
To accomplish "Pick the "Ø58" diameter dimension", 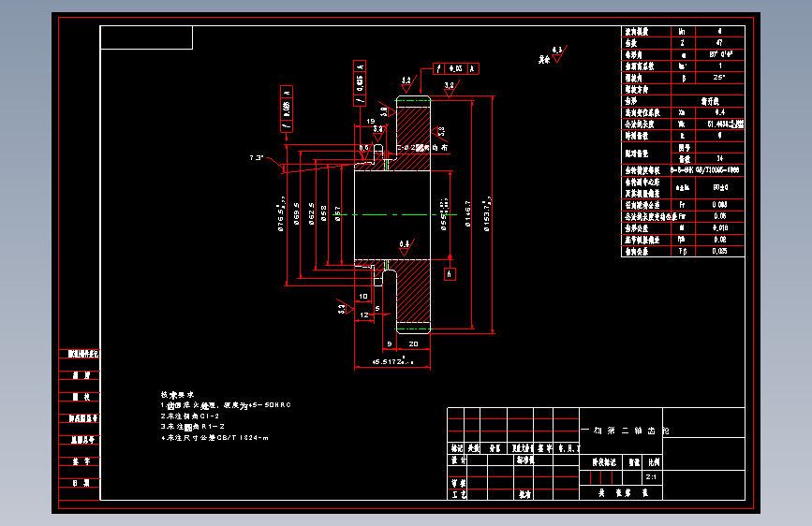I will tap(324, 213).
